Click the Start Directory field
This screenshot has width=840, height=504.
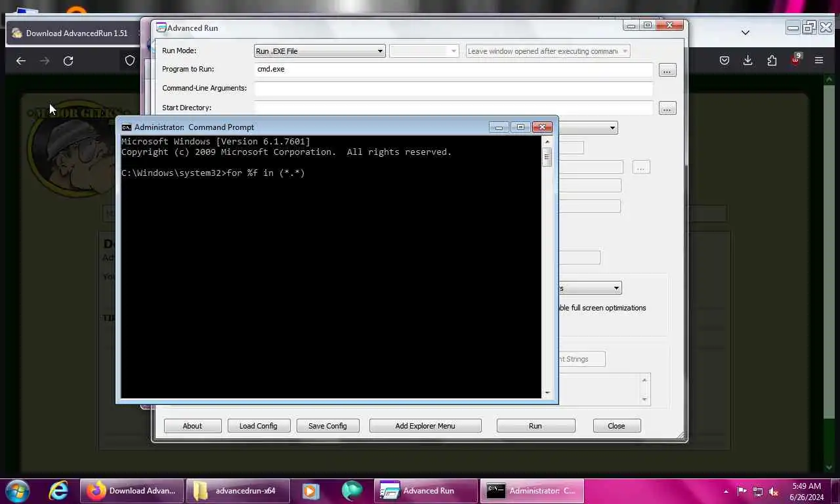pos(453,107)
